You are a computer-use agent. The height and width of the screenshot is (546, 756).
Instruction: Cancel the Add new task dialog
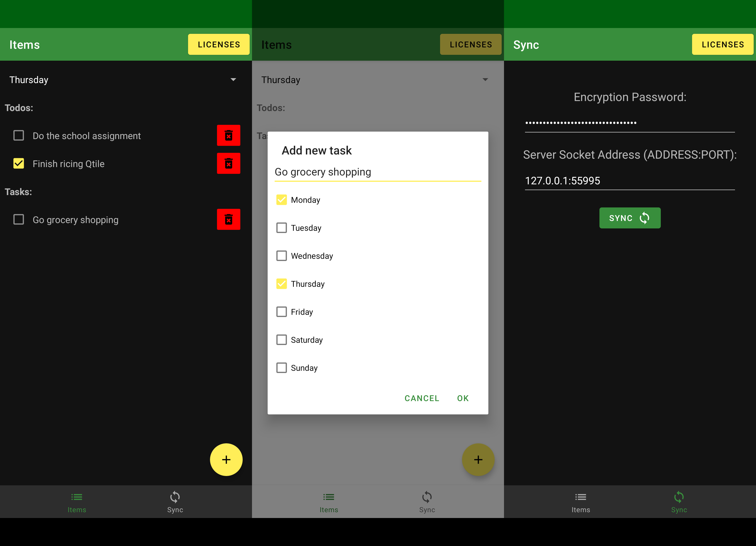click(x=421, y=398)
